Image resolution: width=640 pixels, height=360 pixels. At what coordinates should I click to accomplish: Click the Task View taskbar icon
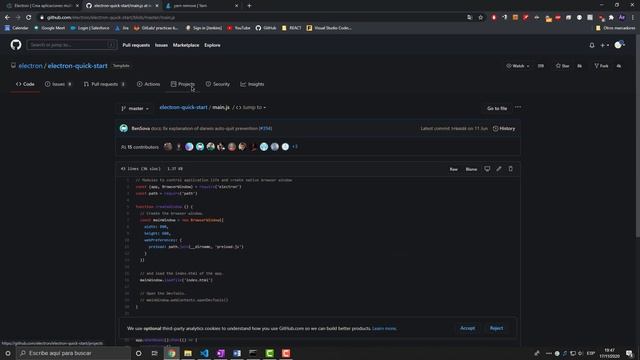(x=154, y=353)
